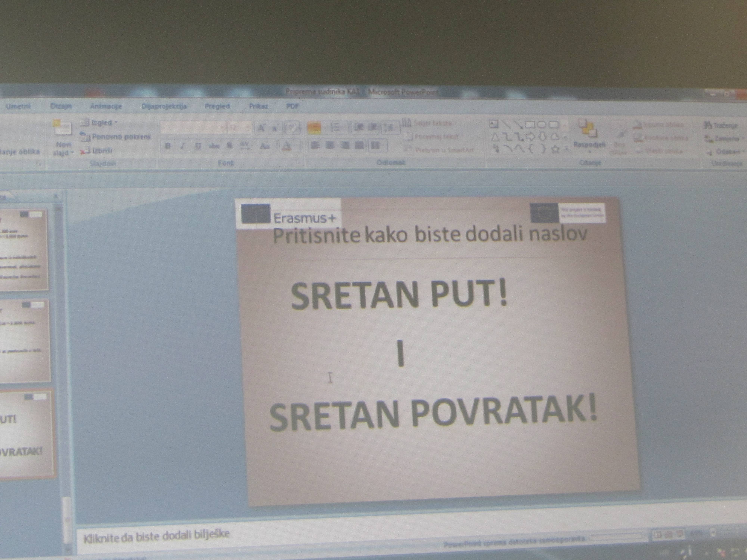Click the Izbriši slide icon
The image size is (747, 560).
[85, 151]
